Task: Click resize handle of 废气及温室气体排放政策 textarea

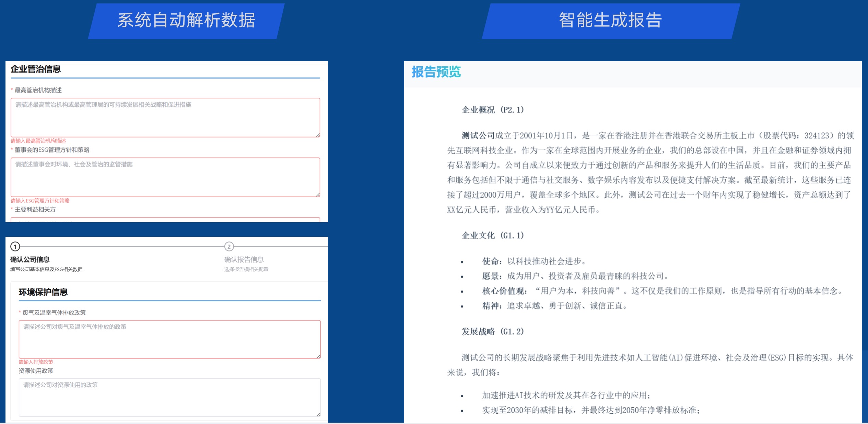Action: (x=319, y=356)
